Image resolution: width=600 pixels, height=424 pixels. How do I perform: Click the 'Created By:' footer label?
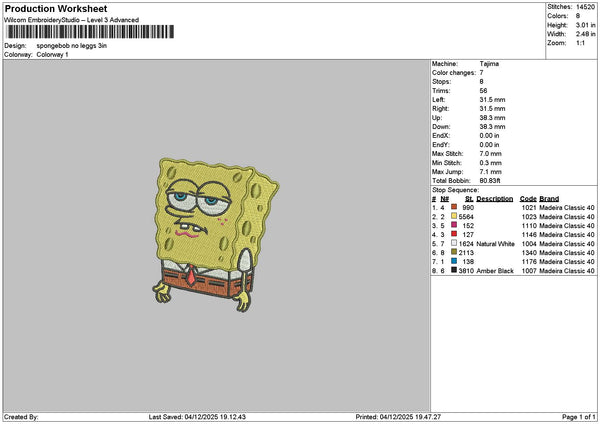tap(21, 417)
